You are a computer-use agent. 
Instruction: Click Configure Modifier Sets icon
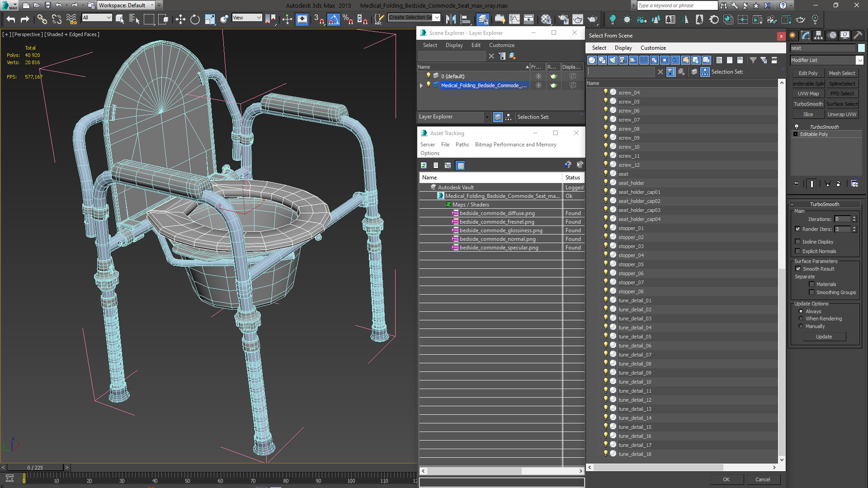[x=854, y=184]
